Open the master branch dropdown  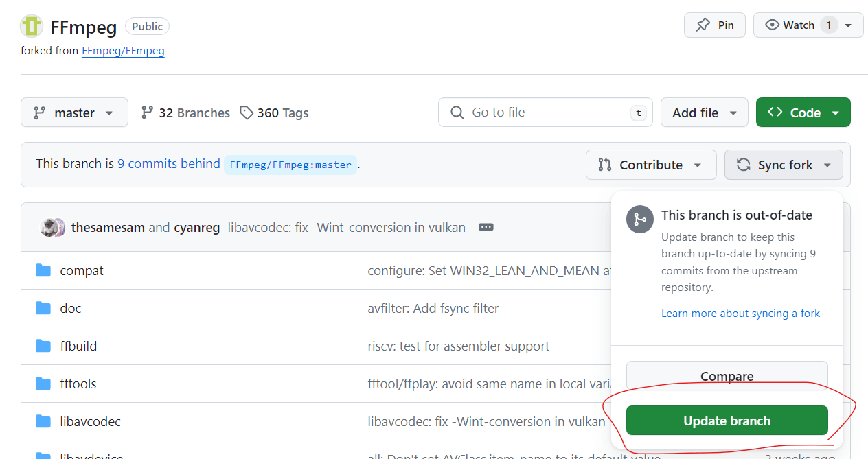tap(74, 113)
